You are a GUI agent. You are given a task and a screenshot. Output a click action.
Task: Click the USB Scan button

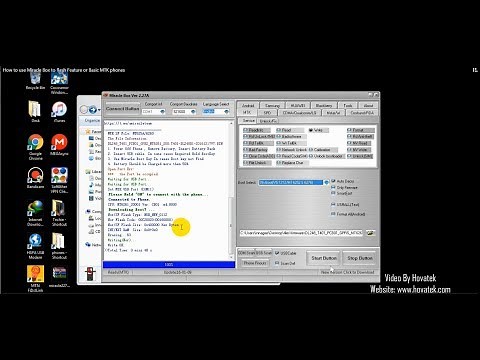pos(264,253)
